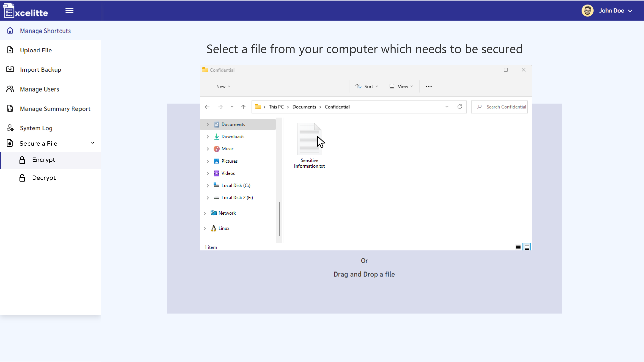Open the Sort dropdown in Explorer
This screenshot has height=362, width=644.
[x=367, y=86]
